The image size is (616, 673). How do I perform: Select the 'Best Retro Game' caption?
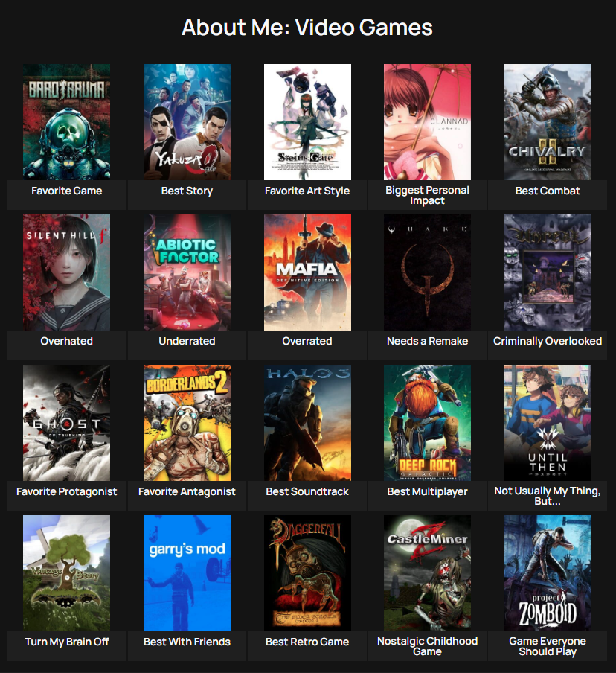[x=307, y=642]
